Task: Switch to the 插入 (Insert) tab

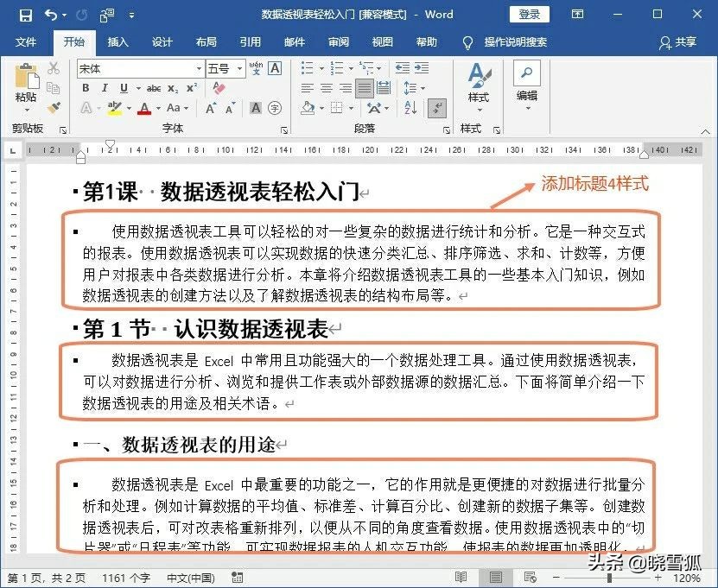Action: coord(118,41)
